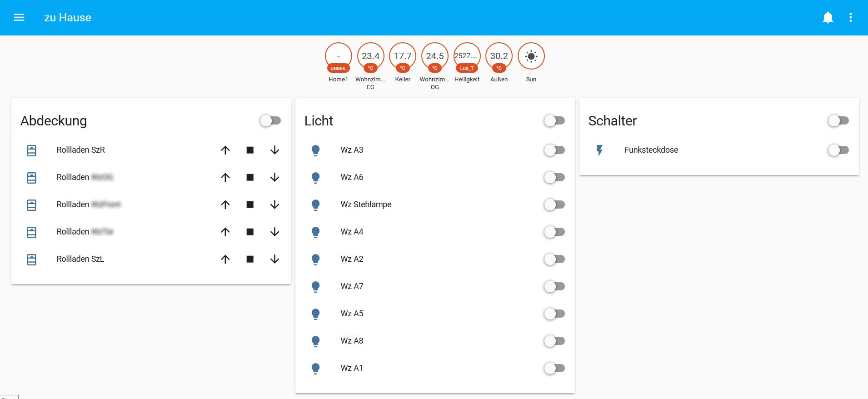The image size is (868, 399).
Task: Open the hamburger sidebar menu
Action: tap(19, 17)
